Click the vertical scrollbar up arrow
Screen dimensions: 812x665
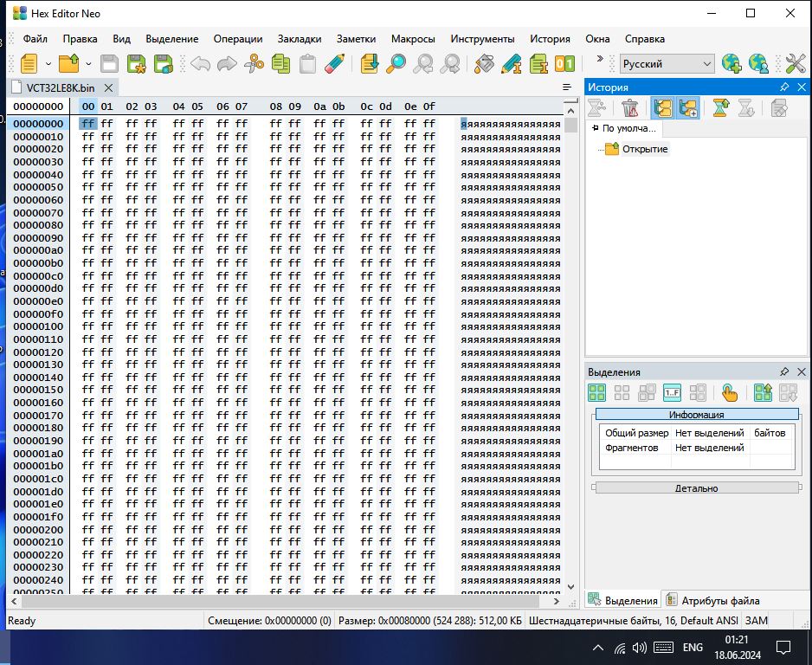[x=570, y=110]
